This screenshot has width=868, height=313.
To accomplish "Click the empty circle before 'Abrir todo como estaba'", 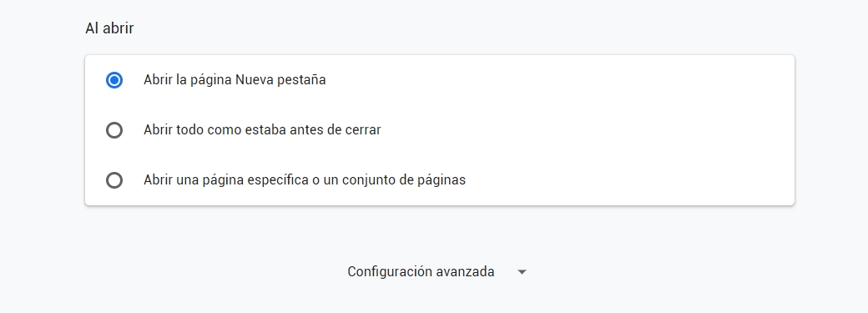I will pyautogui.click(x=114, y=130).
